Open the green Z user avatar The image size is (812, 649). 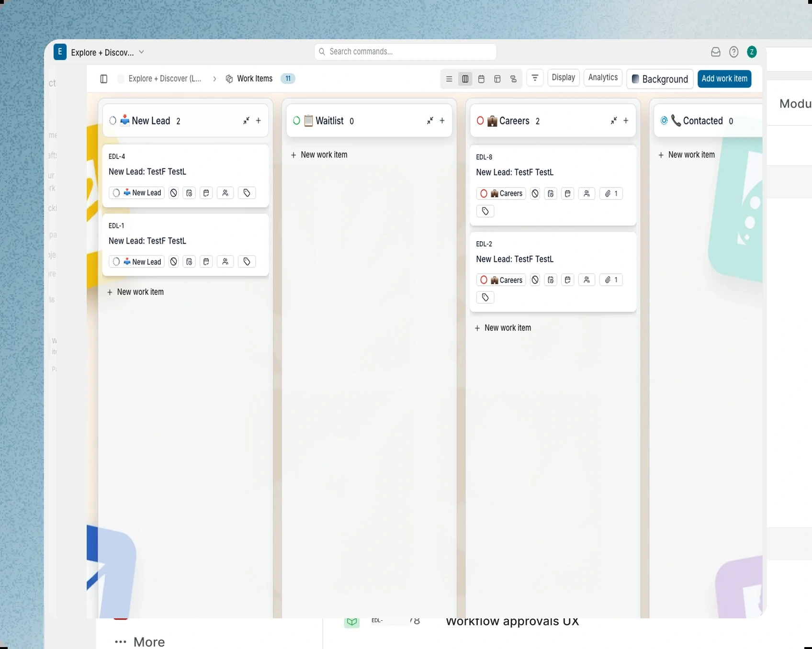tap(752, 52)
